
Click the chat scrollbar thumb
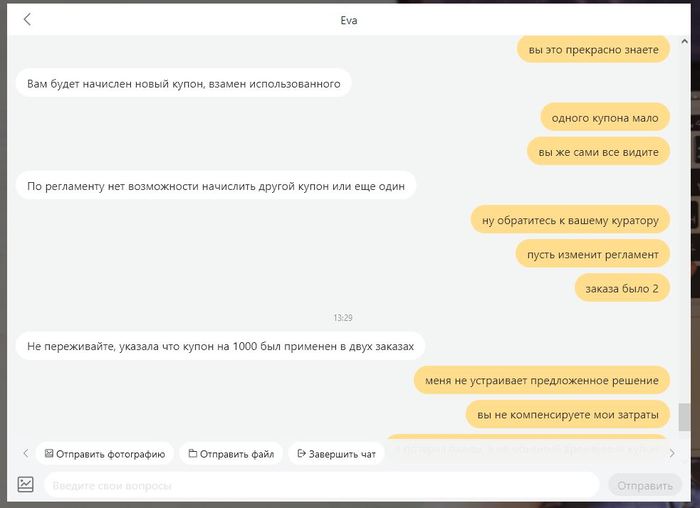pos(684,417)
